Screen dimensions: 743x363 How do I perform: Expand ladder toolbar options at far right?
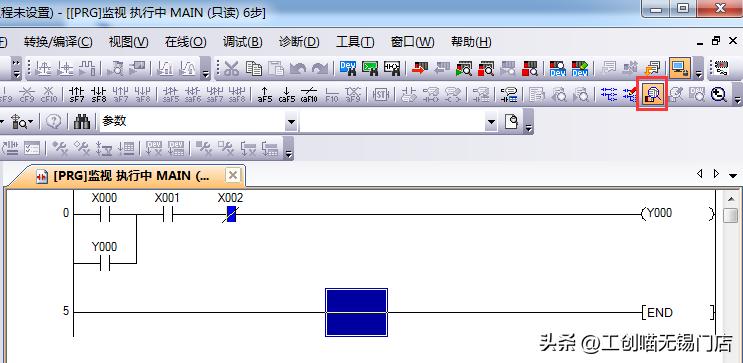tap(737, 95)
